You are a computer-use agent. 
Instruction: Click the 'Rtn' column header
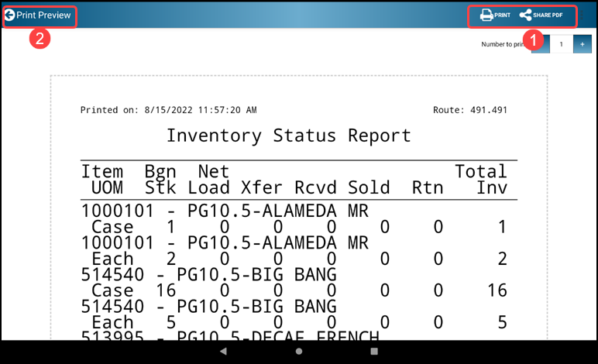click(428, 187)
